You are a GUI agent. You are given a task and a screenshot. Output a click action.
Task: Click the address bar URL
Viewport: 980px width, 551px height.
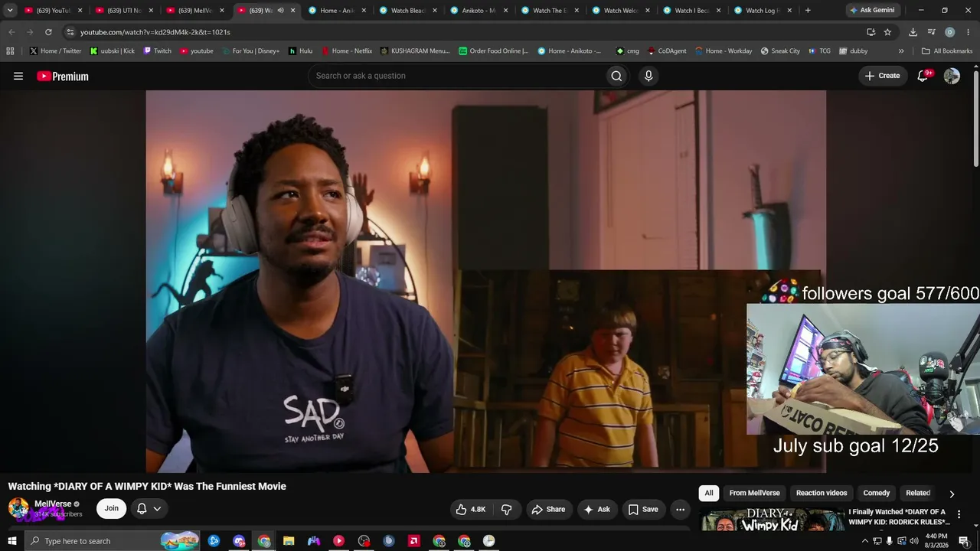point(155,32)
